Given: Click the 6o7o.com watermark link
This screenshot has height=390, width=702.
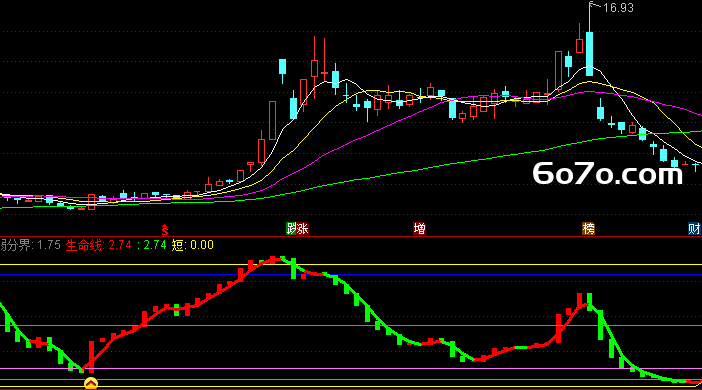Looking at the screenshot, I should (x=608, y=174).
